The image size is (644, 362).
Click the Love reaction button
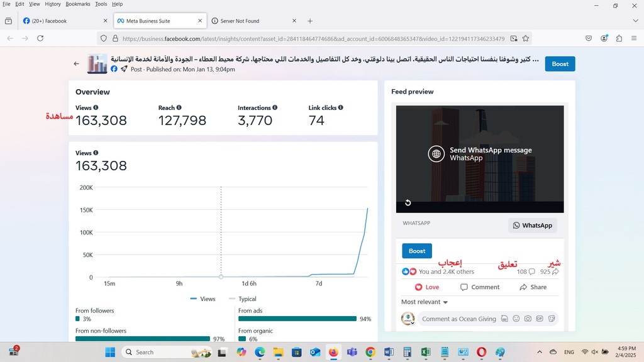427,287
